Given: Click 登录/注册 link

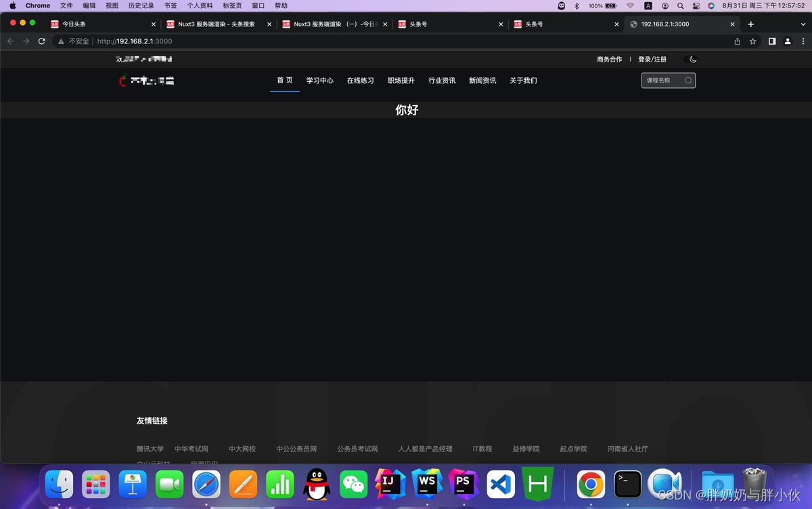Looking at the screenshot, I should [652, 60].
